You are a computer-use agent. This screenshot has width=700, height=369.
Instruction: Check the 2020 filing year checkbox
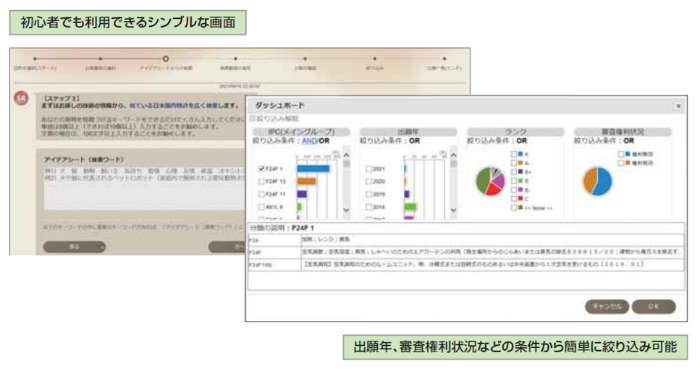click(369, 182)
